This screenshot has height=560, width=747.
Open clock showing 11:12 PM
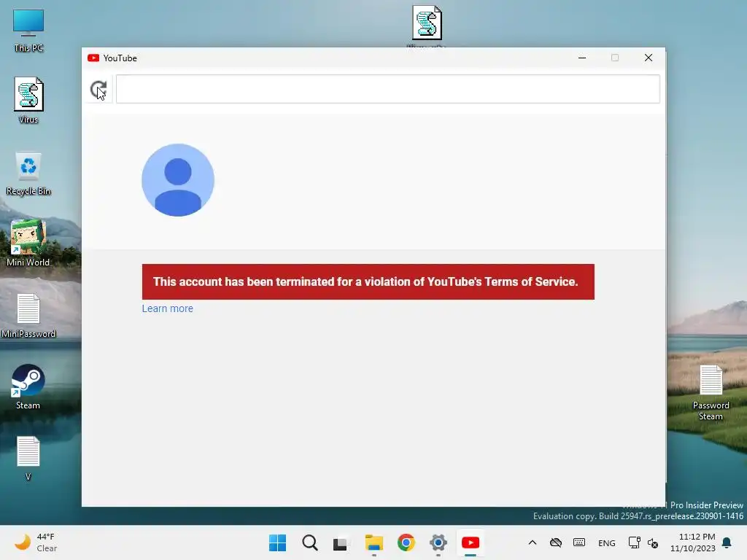pyautogui.click(x=693, y=542)
